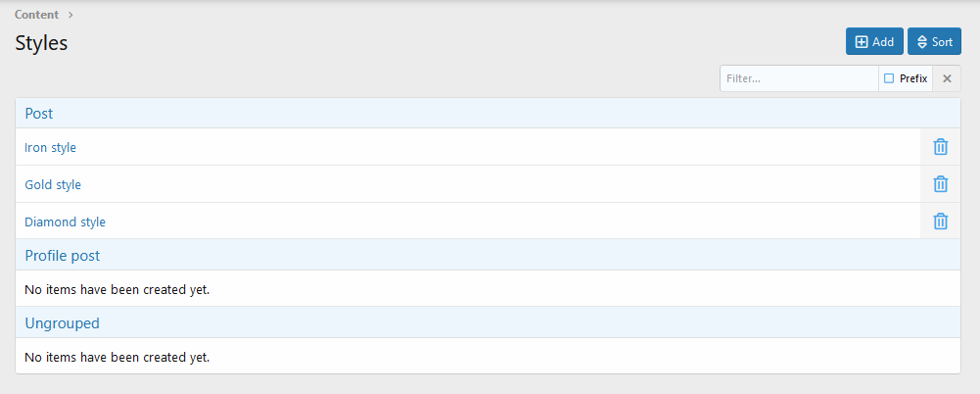Navigate to Content breadcrumb

[36, 15]
